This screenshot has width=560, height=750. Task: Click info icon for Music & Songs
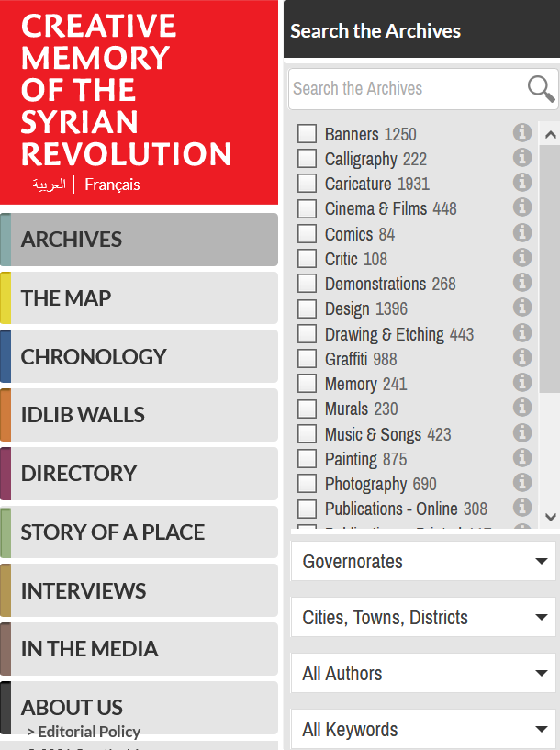pyautogui.click(x=522, y=432)
